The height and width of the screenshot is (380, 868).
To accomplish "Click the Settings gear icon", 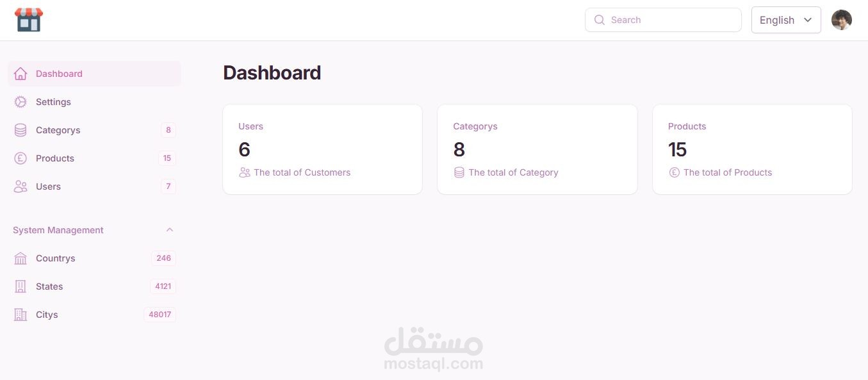I will click(20, 102).
